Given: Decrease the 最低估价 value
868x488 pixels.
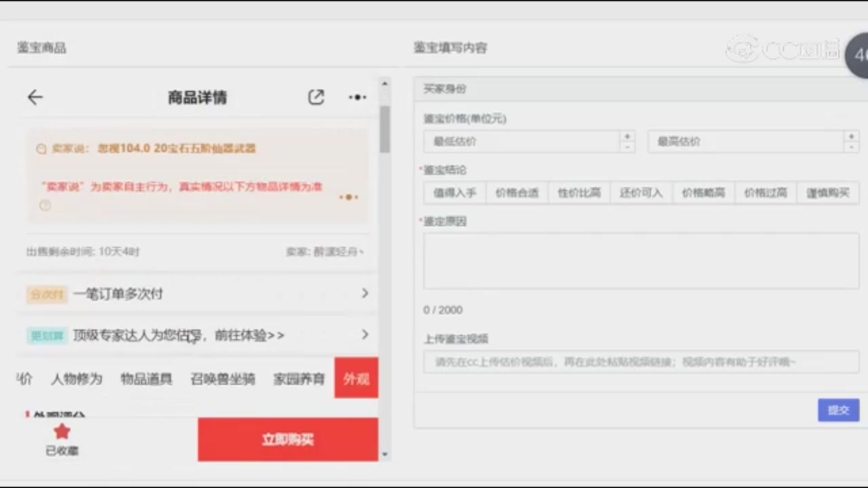Looking at the screenshot, I should coord(627,147).
